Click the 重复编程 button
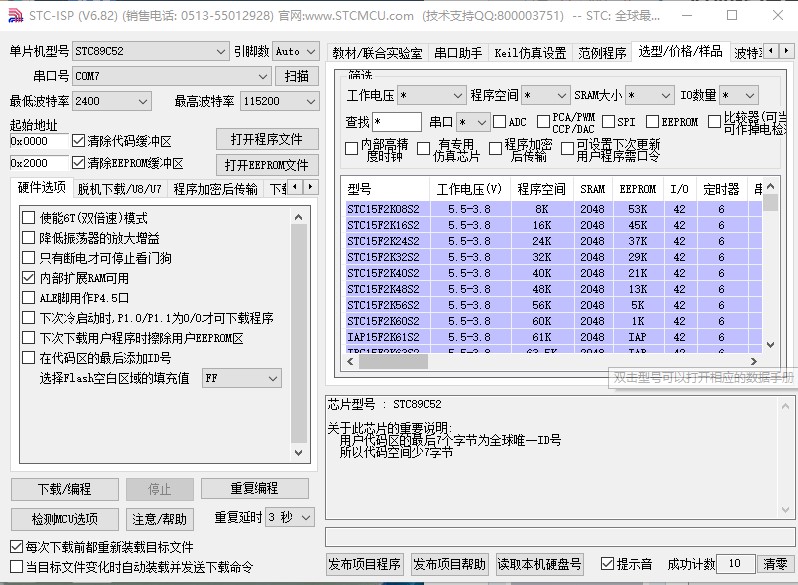 [254, 488]
